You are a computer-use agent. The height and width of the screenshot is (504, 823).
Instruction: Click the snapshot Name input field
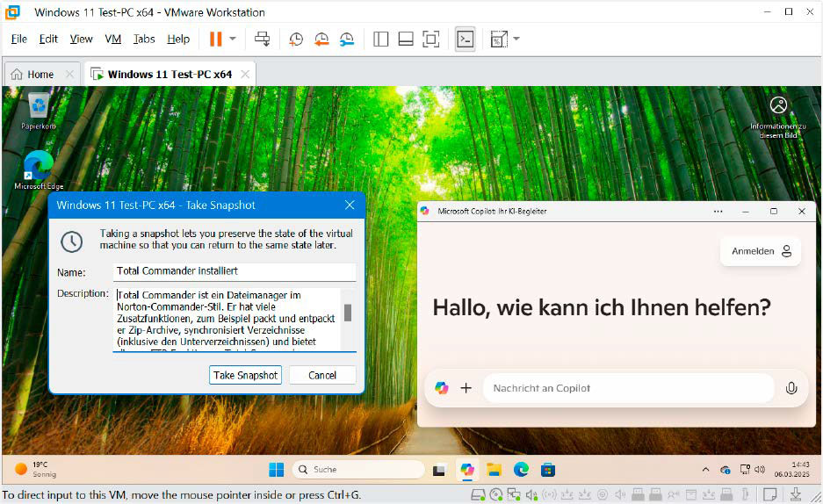pos(235,271)
